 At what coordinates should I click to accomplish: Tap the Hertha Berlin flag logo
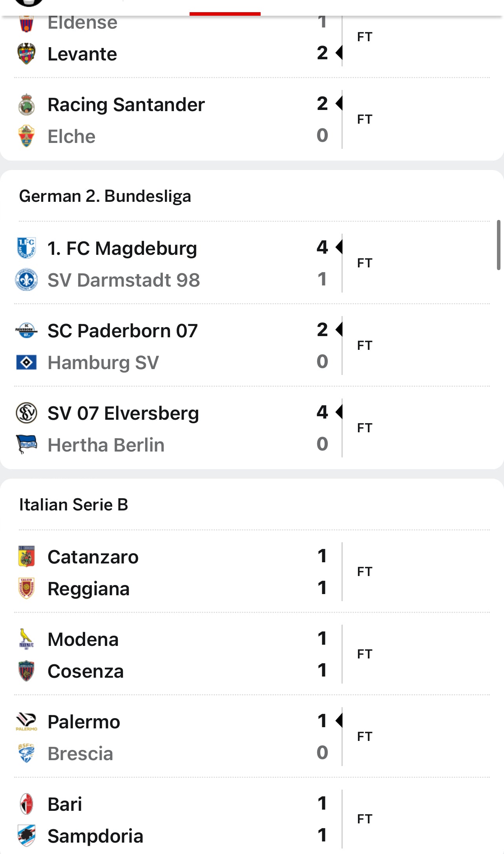tap(26, 444)
